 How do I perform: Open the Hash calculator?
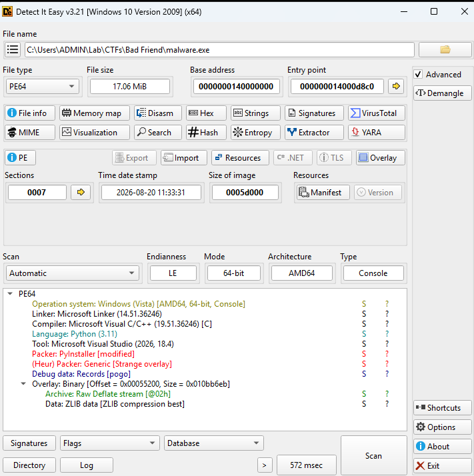(x=206, y=133)
